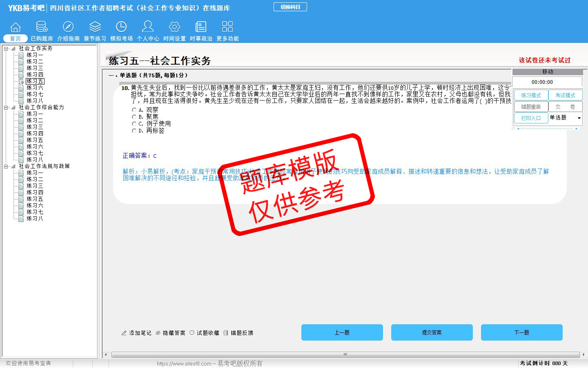588x368 pixels.
Task: Click the horizontal scrollbar at the bottom
Action: [345, 355]
